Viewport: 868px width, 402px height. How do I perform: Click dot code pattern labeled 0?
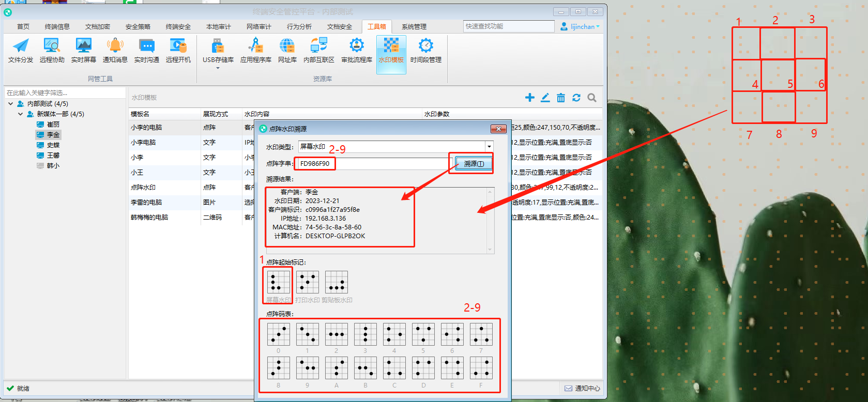pos(279,334)
